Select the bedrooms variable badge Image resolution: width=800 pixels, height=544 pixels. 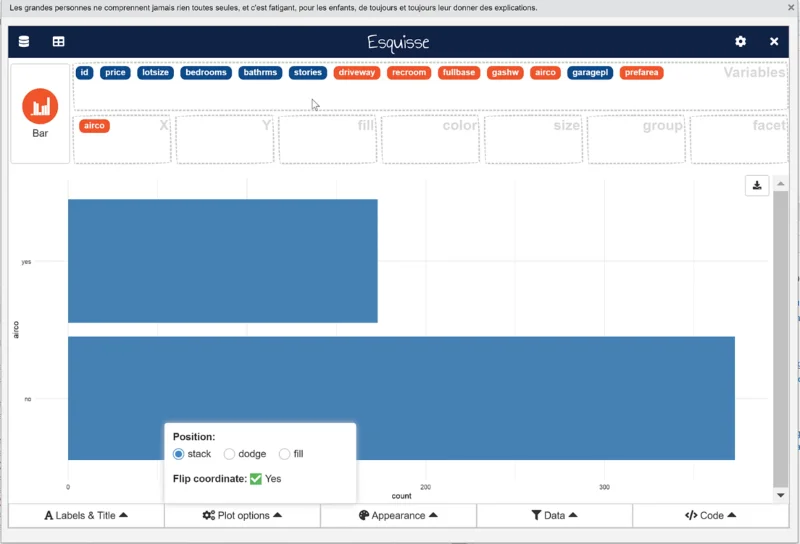[x=206, y=72]
